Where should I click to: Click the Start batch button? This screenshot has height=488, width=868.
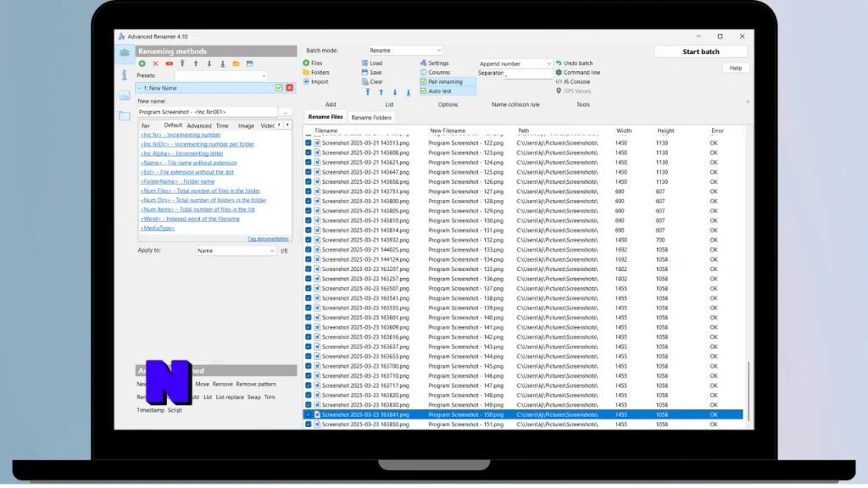pyautogui.click(x=701, y=52)
